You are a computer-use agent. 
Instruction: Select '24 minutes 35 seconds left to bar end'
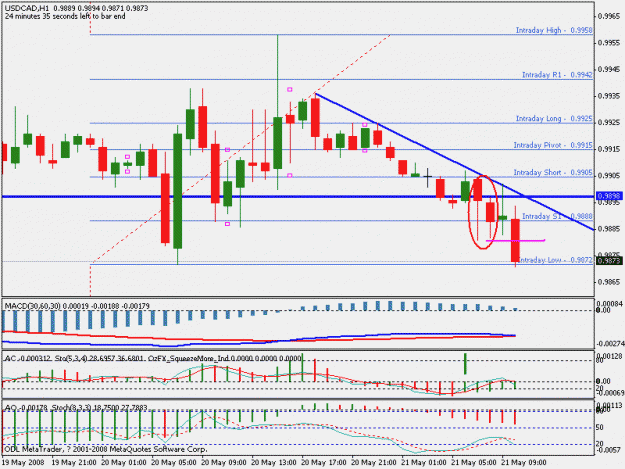pyautogui.click(x=65, y=16)
